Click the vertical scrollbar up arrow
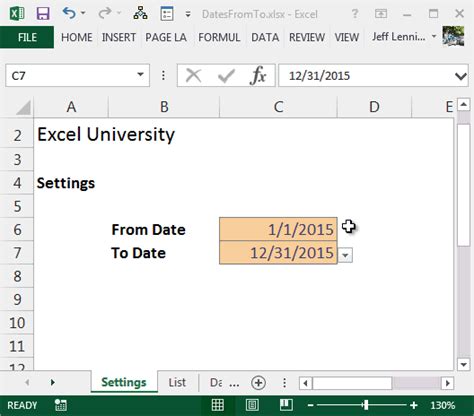The height and width of the screenshot is (416, 474). click(464, 105)
